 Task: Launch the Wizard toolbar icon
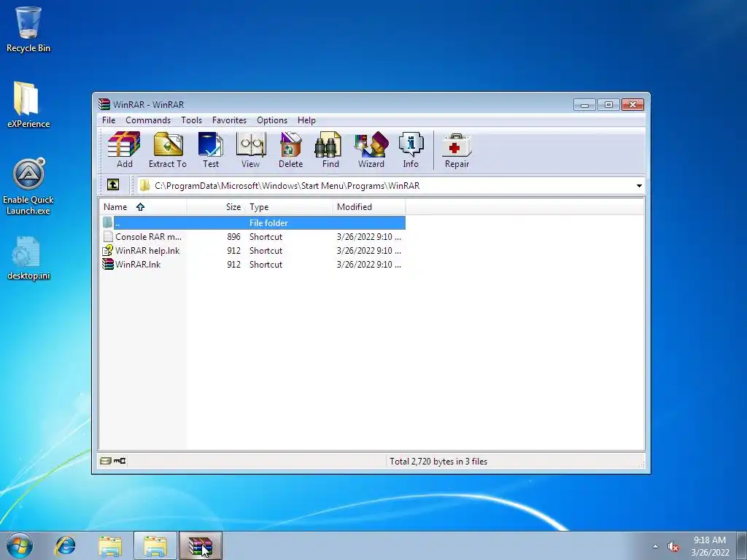point(371,150)
